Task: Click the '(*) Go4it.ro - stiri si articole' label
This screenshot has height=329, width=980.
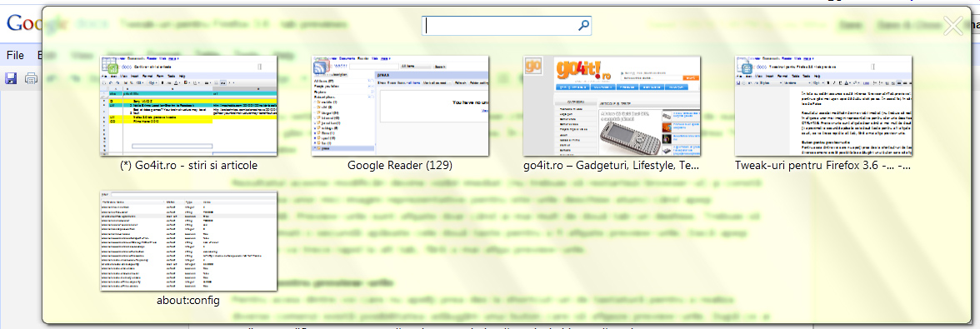Action: point(188,166)
